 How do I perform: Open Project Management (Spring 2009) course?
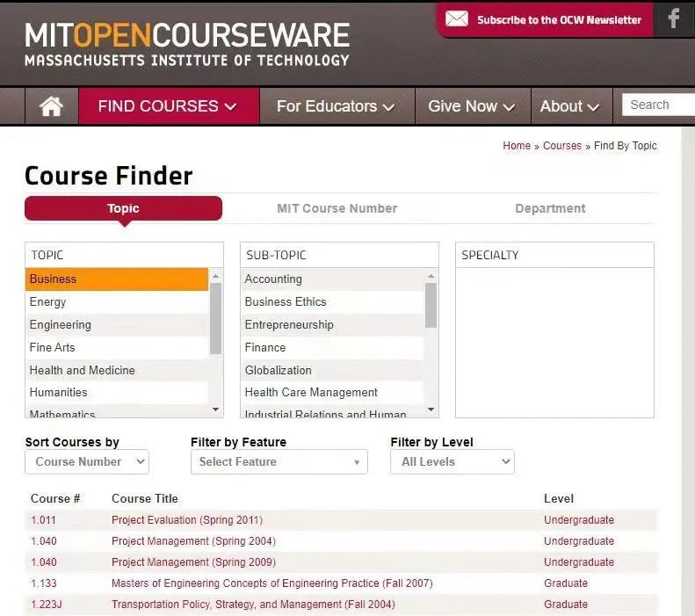193,562
